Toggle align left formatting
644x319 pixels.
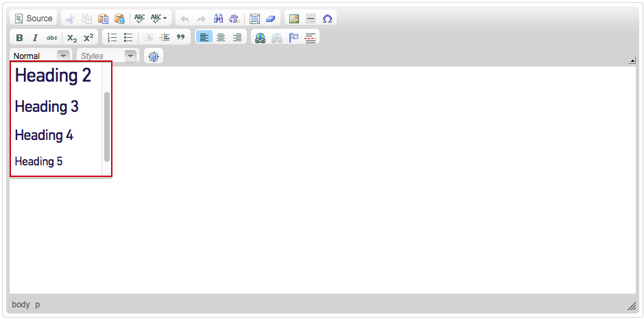click(204, 38)
